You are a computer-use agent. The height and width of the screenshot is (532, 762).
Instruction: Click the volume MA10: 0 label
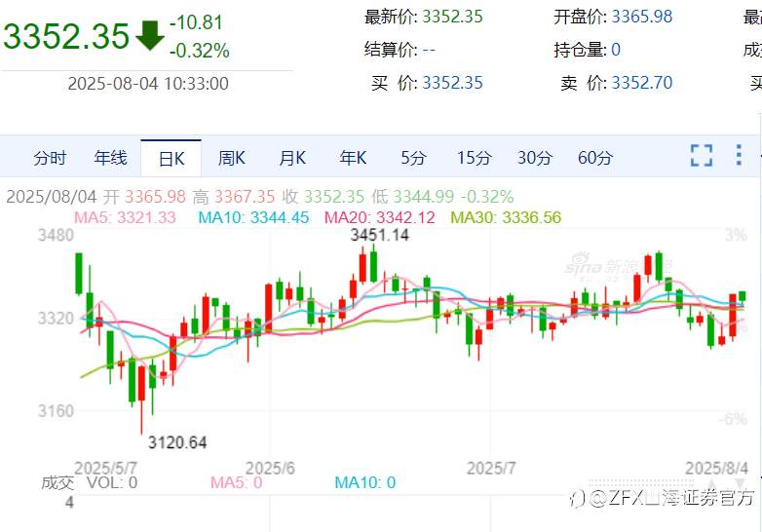[365, 483]
